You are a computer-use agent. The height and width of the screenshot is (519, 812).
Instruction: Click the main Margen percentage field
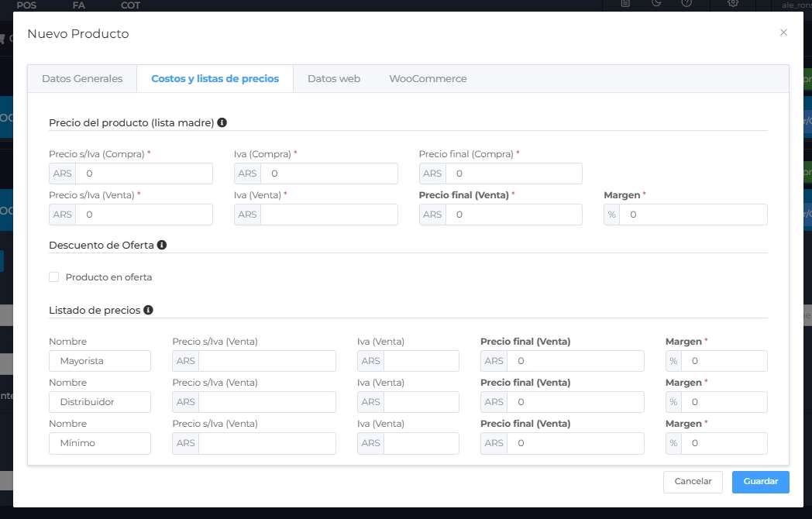(x=693, y=215)
